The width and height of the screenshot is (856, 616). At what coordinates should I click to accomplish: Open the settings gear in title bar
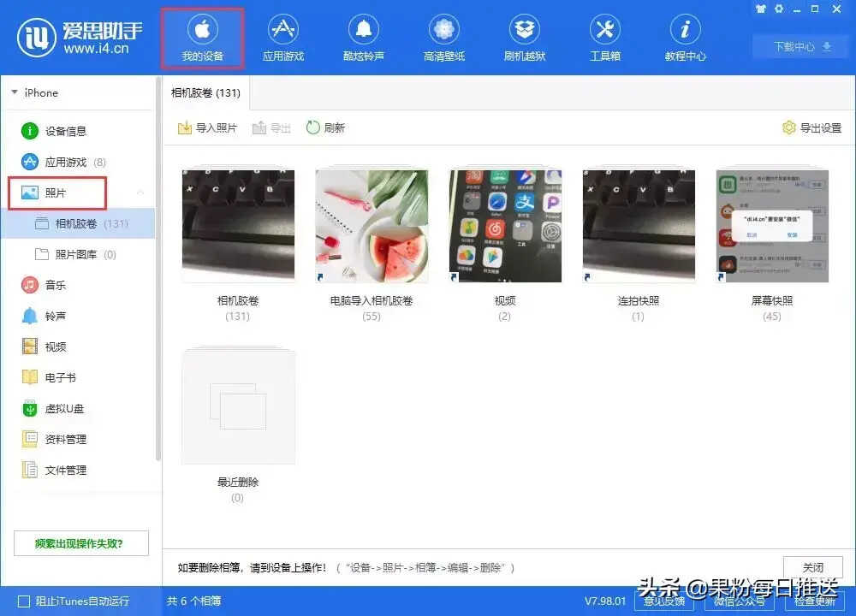[778, 9]
